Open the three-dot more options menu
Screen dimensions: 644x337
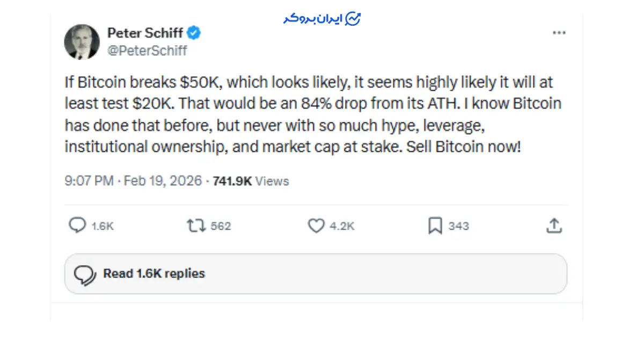559,33
